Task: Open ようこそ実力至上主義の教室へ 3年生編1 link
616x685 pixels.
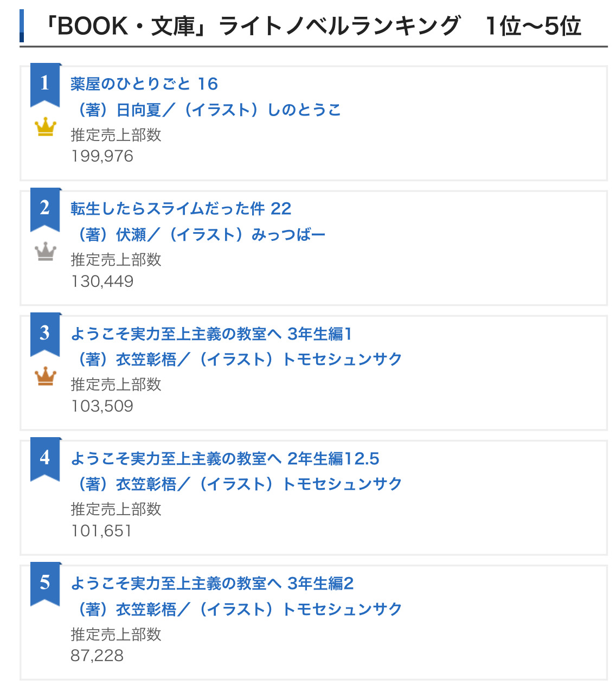Action: (x=211, y=334)
